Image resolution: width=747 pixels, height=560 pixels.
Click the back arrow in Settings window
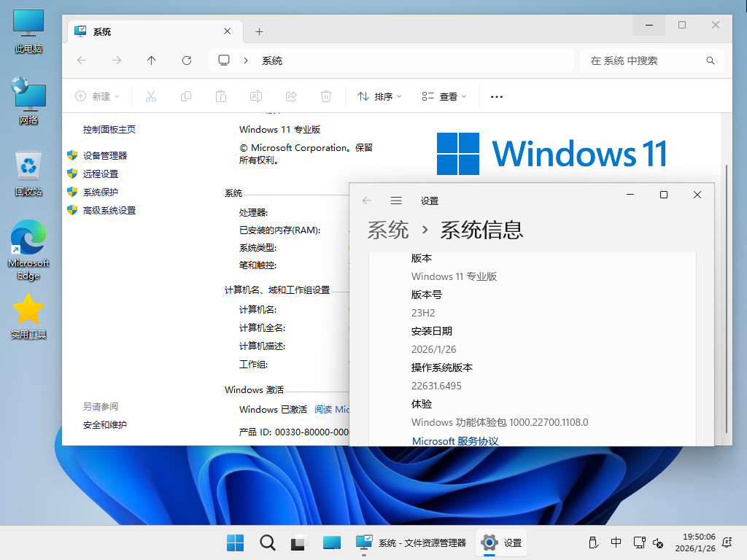point(366,200)
